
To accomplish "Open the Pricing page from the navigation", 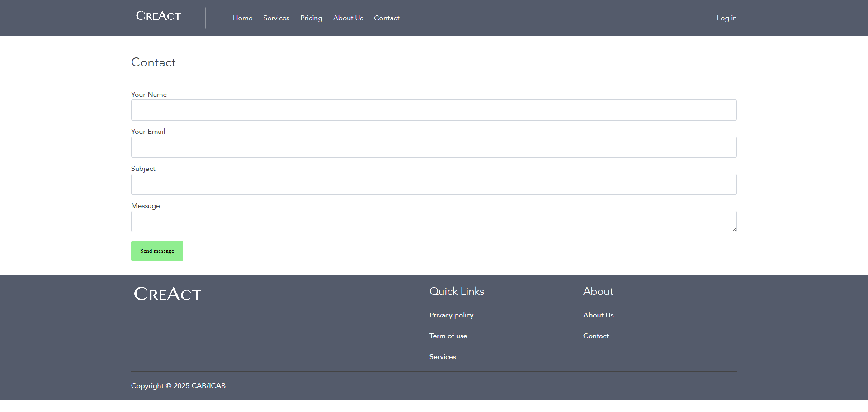I will click(311, 18).
